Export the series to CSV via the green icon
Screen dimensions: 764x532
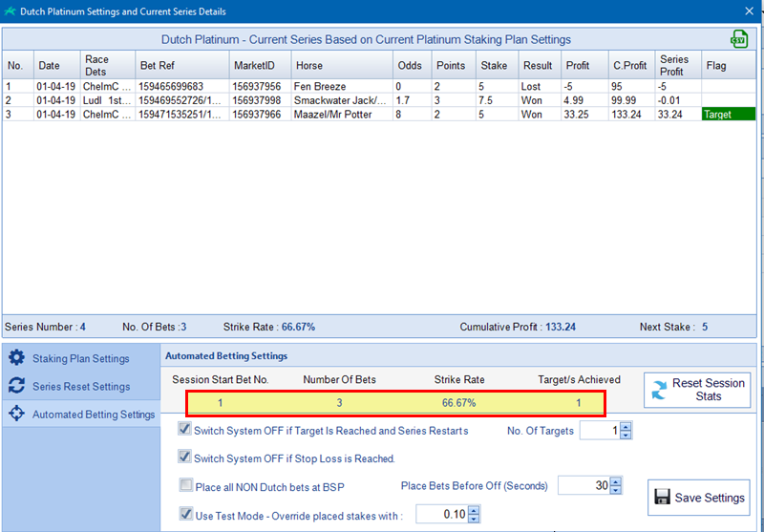pos(739,39)
